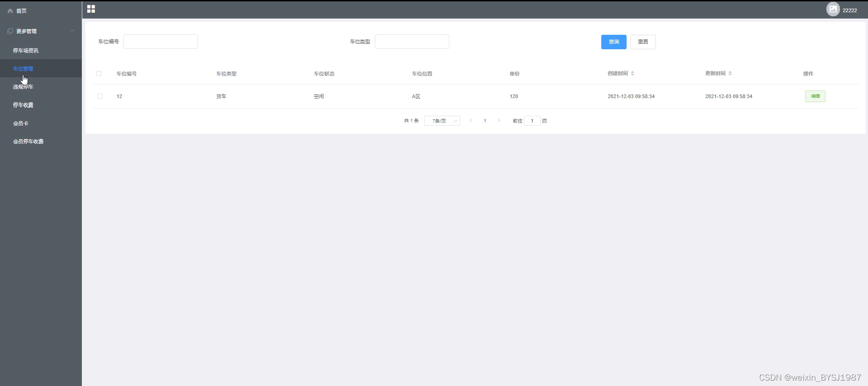
Task: Click the 操作 column header
Action: [x=808, y=74]
